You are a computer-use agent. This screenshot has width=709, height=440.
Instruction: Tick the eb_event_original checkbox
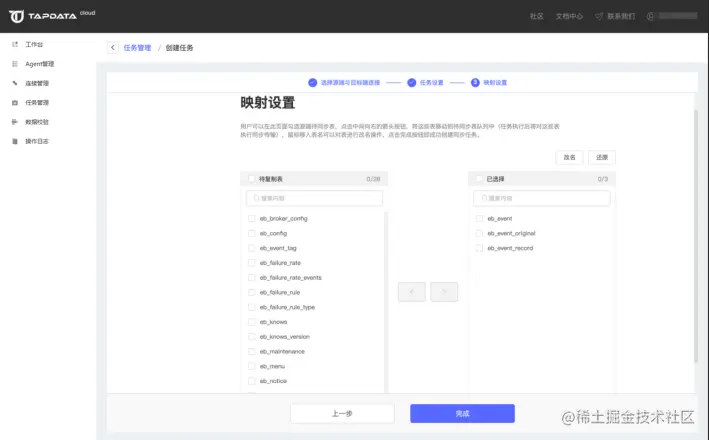pos(480,233)
